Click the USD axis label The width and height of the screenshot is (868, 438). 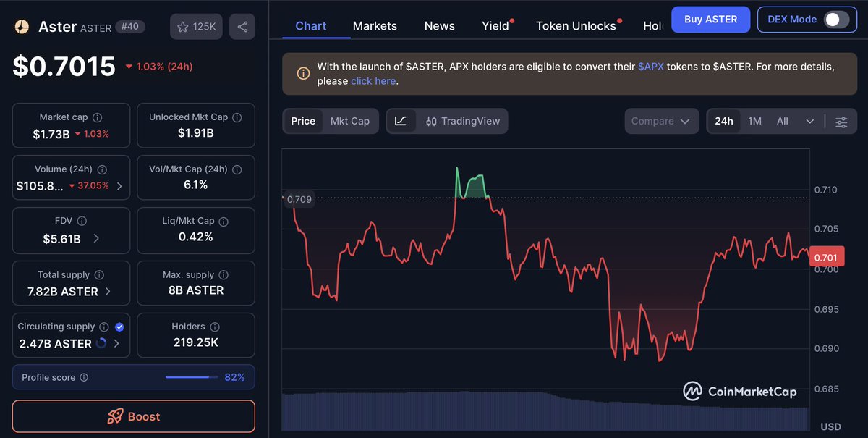click(830, 426)
